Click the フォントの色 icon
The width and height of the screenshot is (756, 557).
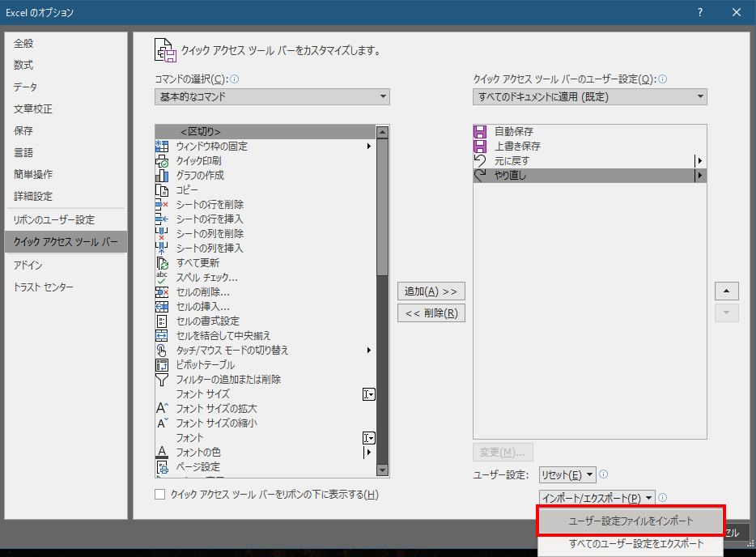[x=162, y=452]
